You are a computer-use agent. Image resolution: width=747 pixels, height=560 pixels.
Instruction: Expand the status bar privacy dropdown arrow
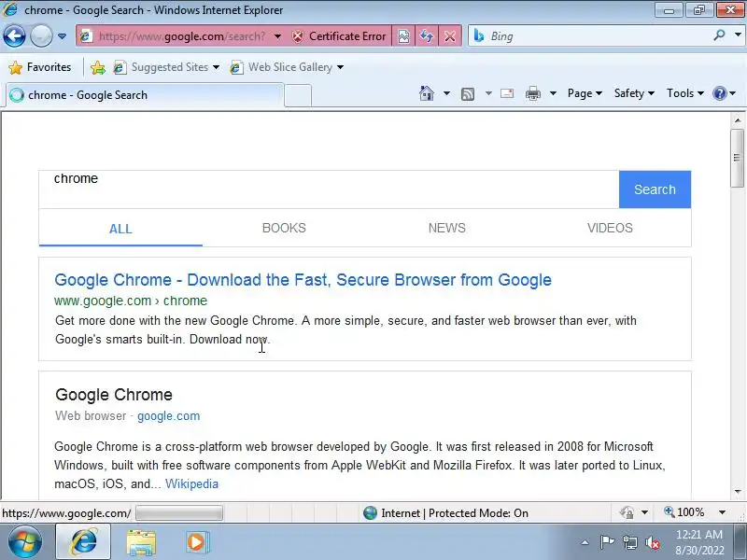[644, 512]
